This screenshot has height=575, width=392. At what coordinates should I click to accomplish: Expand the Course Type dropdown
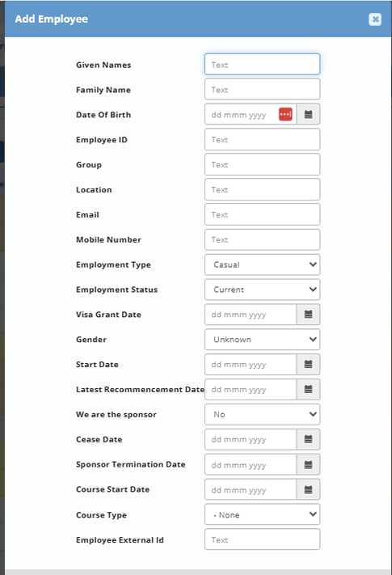point(263,514)
